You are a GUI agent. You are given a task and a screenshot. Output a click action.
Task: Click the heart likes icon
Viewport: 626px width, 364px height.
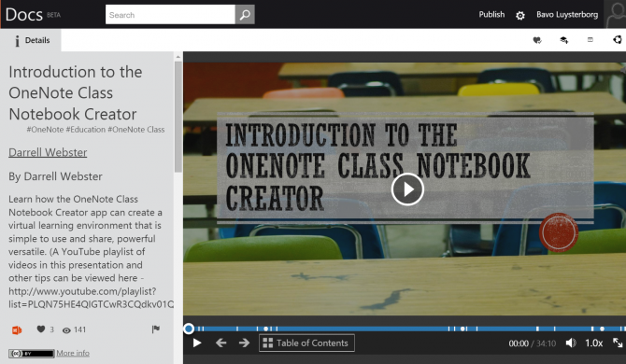coord(41,329)
